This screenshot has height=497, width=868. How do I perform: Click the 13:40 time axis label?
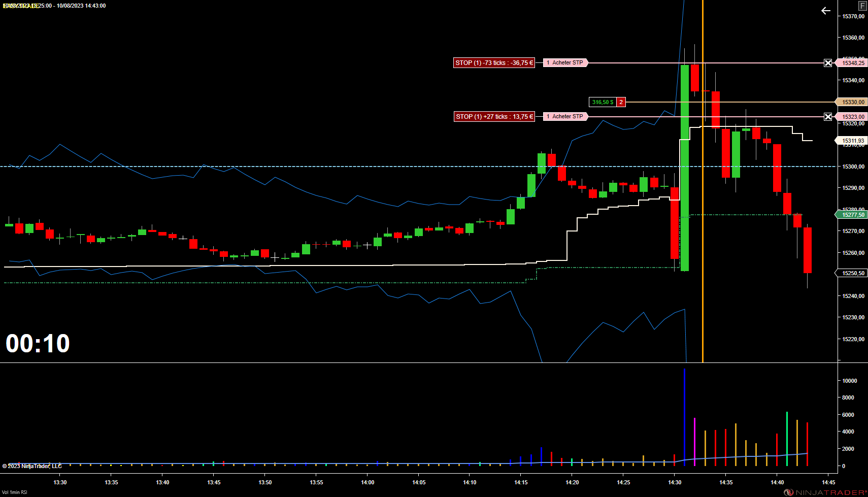coord(162,482)
